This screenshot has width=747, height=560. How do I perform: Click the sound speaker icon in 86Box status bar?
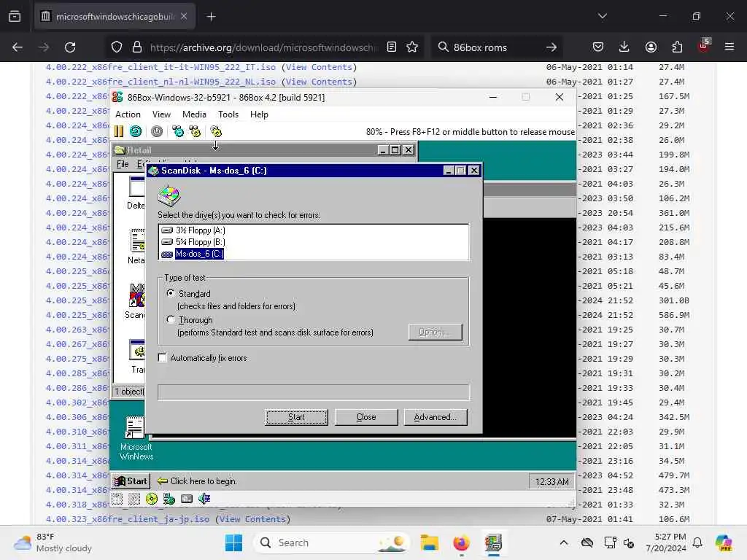pyautogui.click(x=204, y=499)
